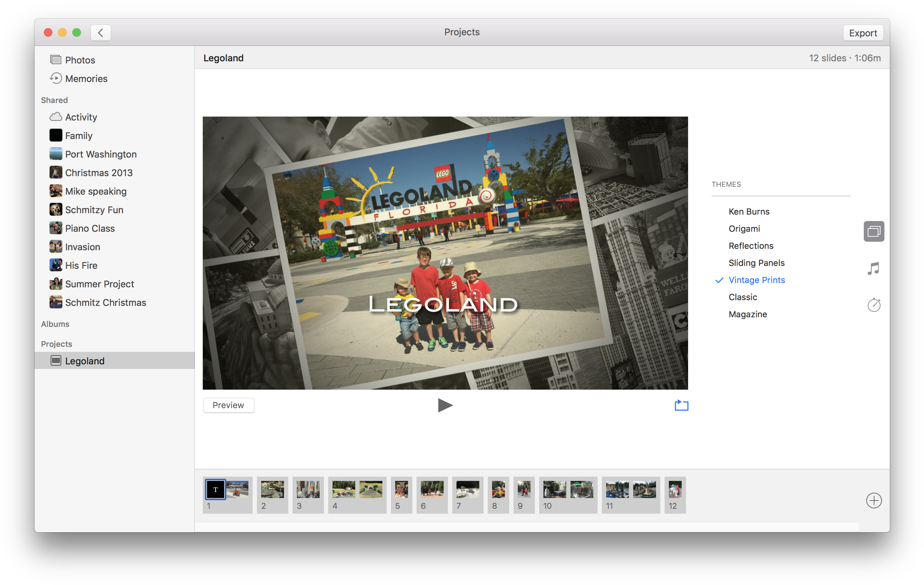Viewport: 924px width, 585px height.
Task: Minimize the window with the yellow button
Action: coord(62,33)
